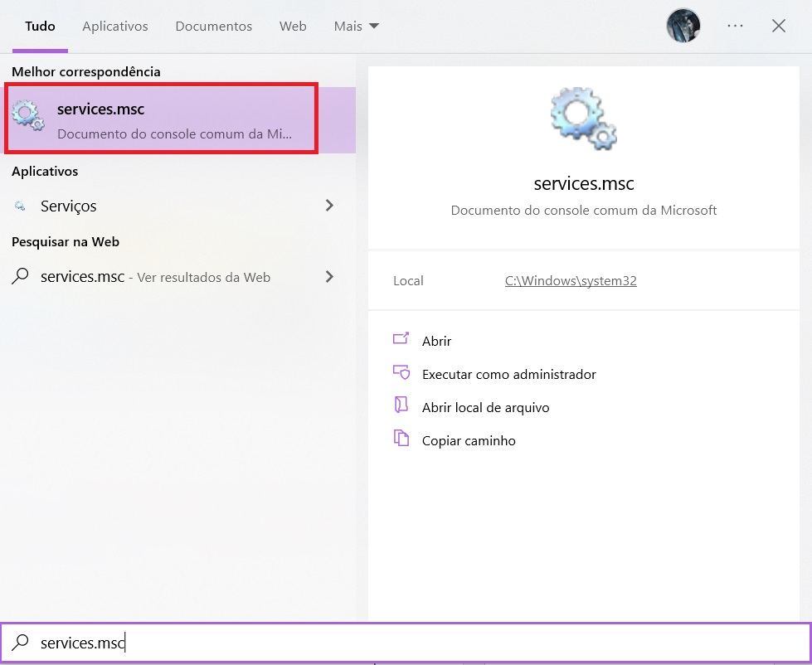
Task: Click the services.msc title in preview pane
Action: [584, 183]
